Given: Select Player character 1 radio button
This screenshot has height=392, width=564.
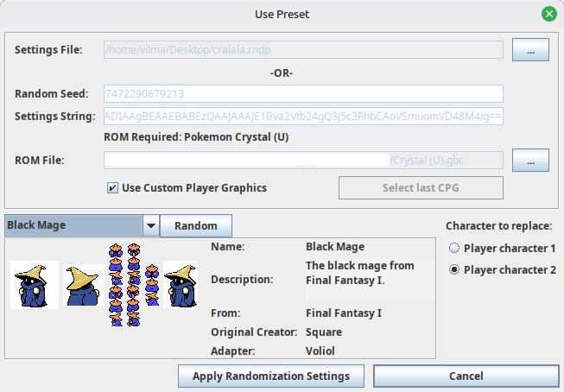Looking at the screenshot, I should (x=454, y=248).
